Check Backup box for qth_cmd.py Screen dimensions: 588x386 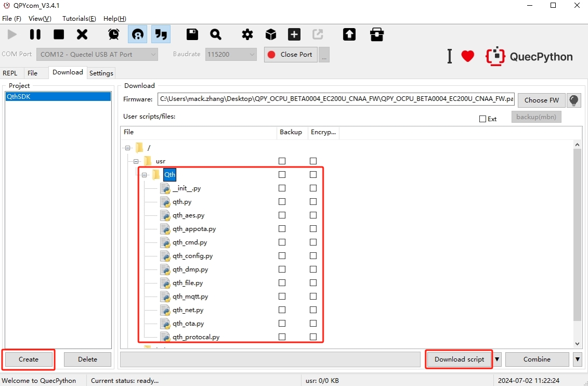pos(282,242)
